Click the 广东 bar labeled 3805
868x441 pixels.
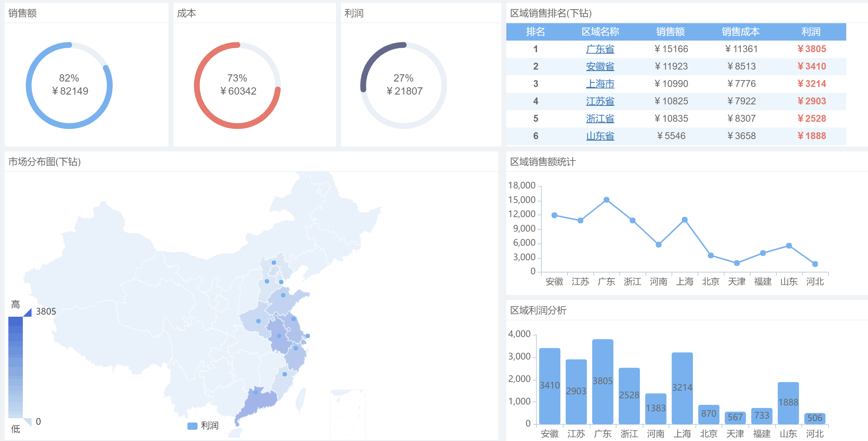pyautogui.click(x=602, y=381)
